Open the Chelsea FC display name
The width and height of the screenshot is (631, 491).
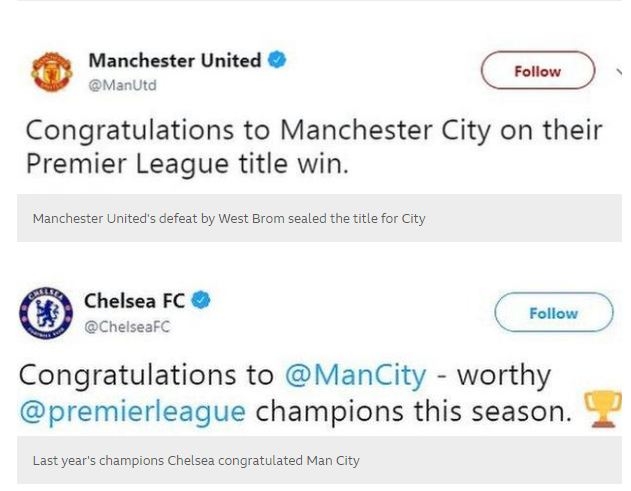click(x=135, y=300)
